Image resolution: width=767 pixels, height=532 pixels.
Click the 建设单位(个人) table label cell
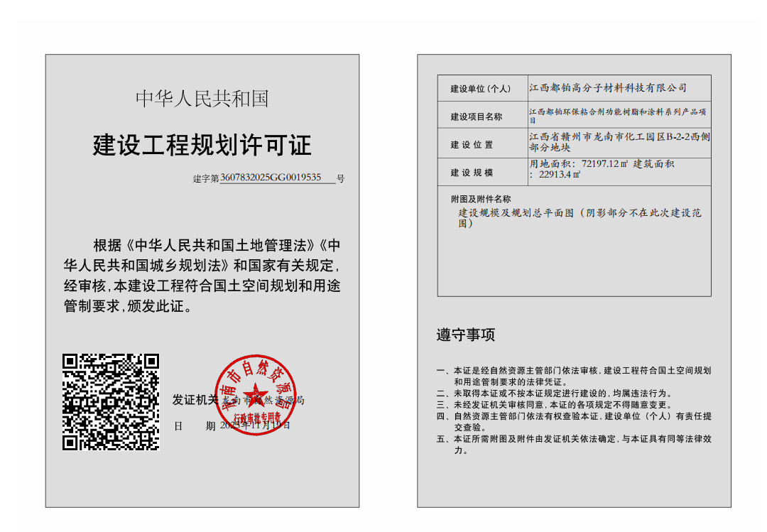(x=480, y=89)
